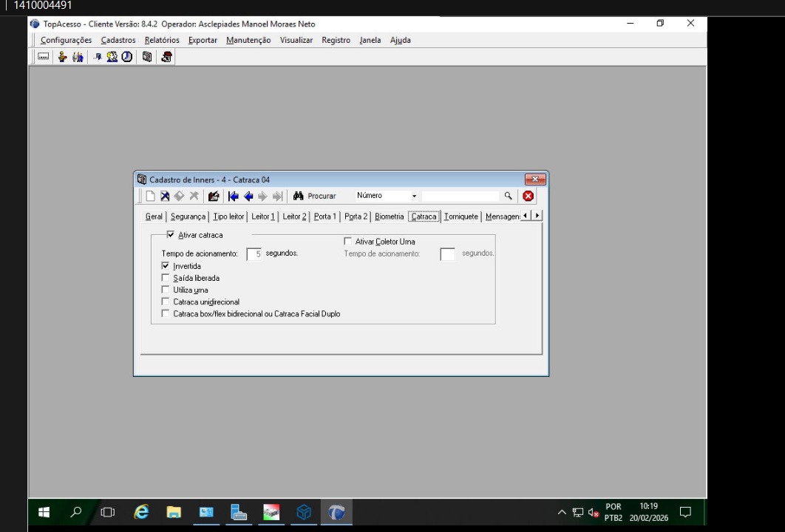The height and width of the screenshot is (532, 785).
Task: Open the clock icon in main toolbar
Action: [x=127, y=57]
